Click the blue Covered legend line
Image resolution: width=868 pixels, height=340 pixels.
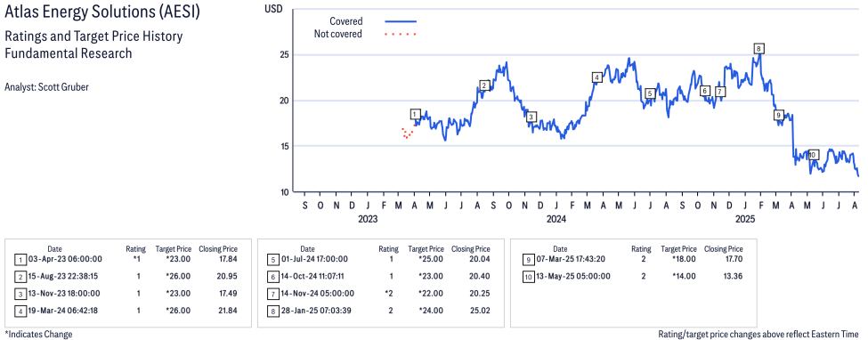click(401, 21)
